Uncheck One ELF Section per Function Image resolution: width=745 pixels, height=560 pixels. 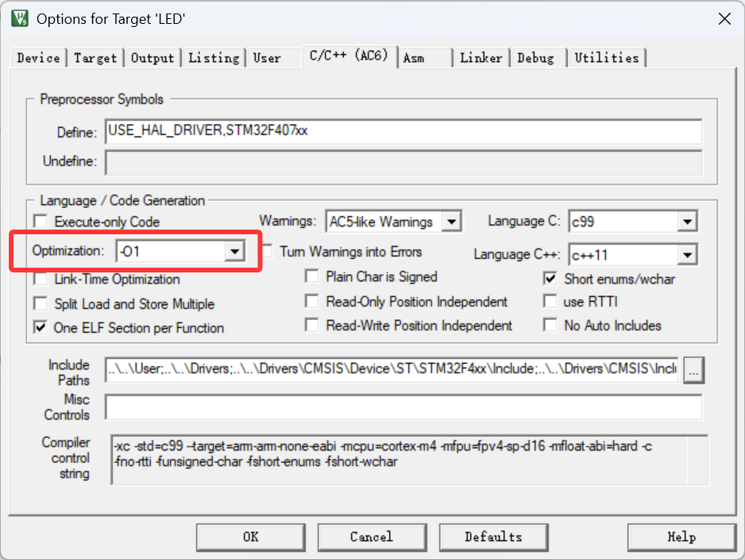pos(41,327)
